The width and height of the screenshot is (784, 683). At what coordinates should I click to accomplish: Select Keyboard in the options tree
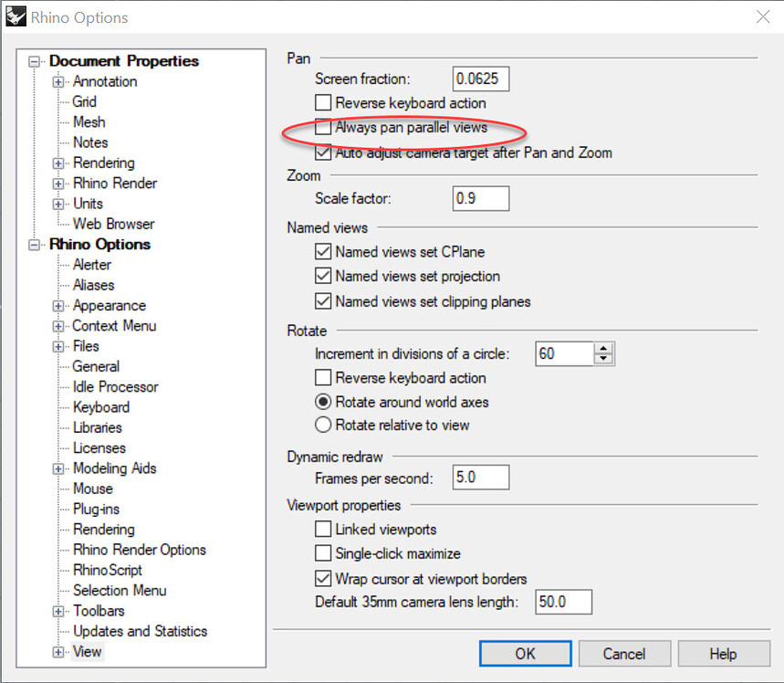[x=100, y=406]
